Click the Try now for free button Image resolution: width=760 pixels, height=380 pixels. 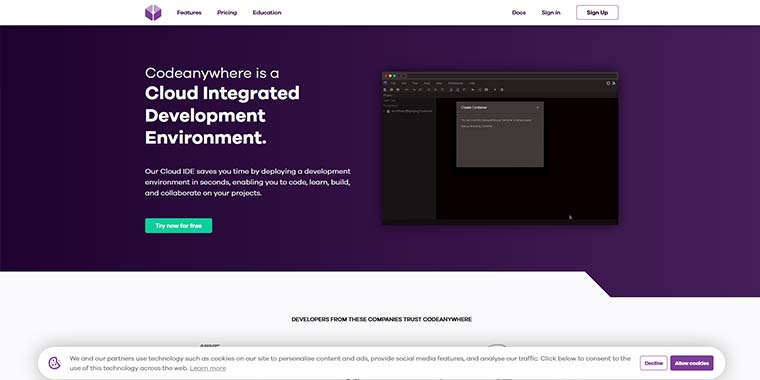(x=178, y=225)
